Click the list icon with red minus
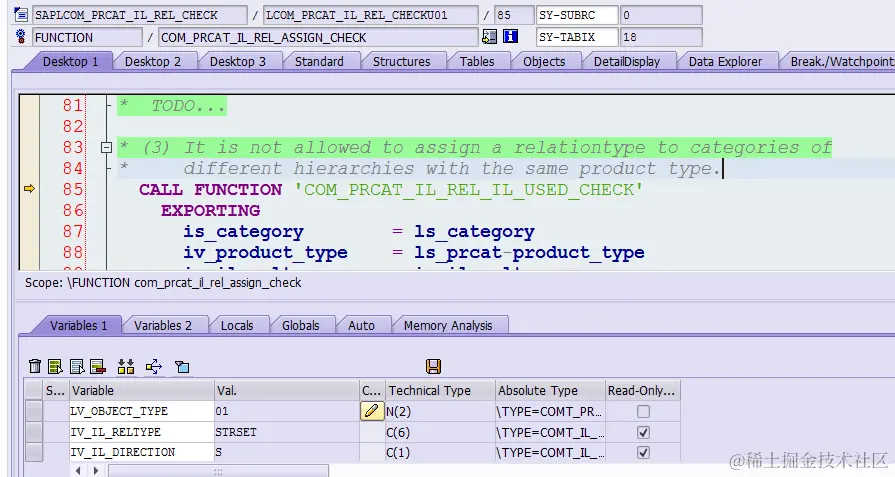 [x=98, y=366]
